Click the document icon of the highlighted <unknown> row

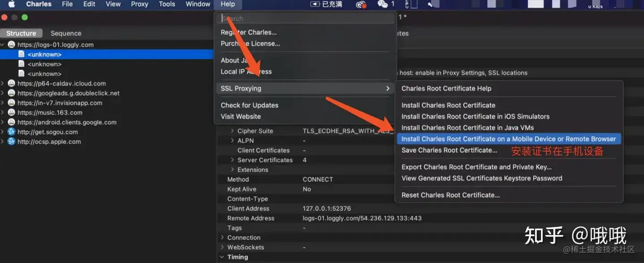pyautogui.click(x=21, y=54)
